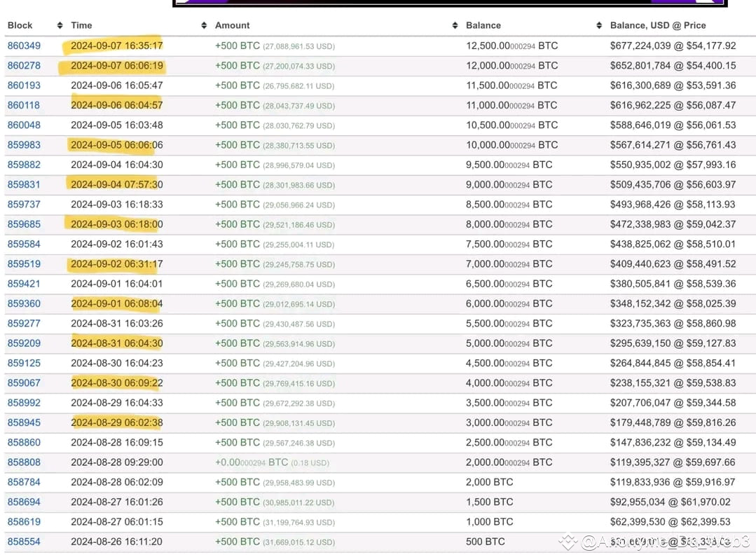Image resolution: width=756 pixels, height=557 pixels.
Task: Open block 860048 link
Action: [x=24, y=125]
